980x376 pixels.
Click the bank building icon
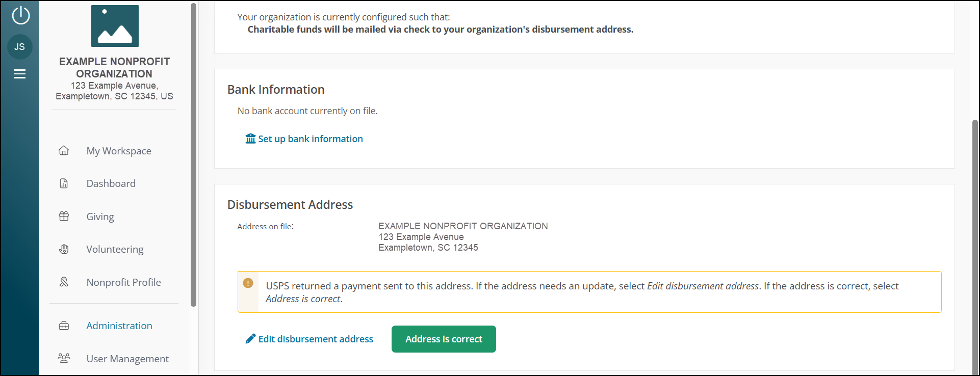pos(250,139)
